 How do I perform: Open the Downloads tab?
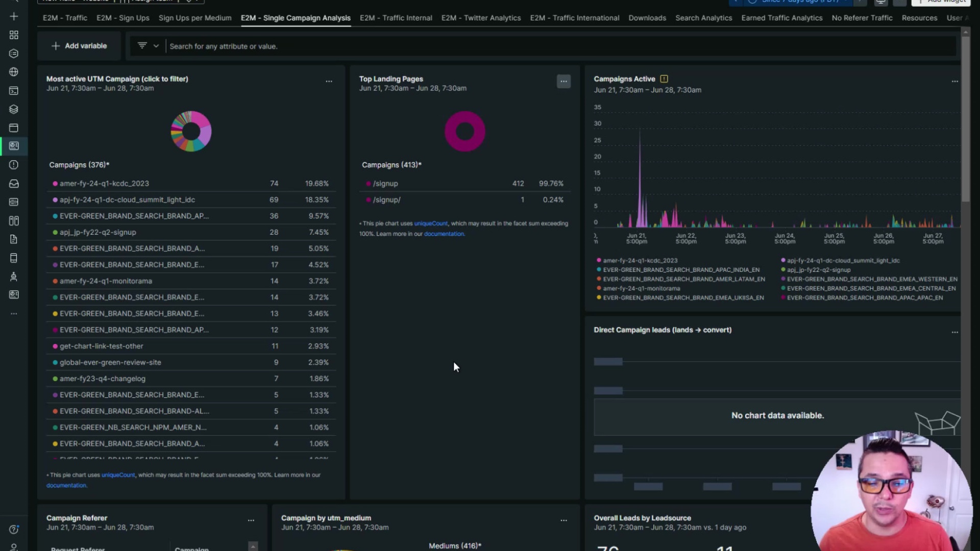tap(647, 18)
